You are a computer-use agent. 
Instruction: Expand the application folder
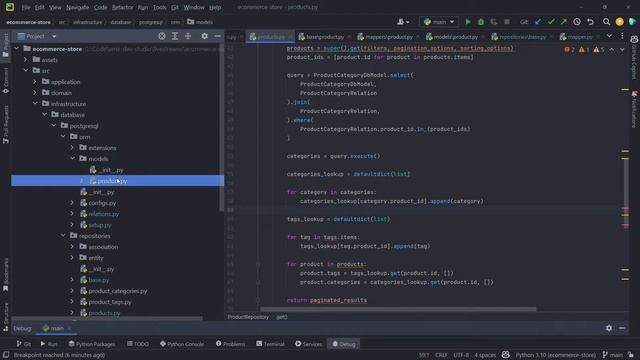[x=35, y=82]
